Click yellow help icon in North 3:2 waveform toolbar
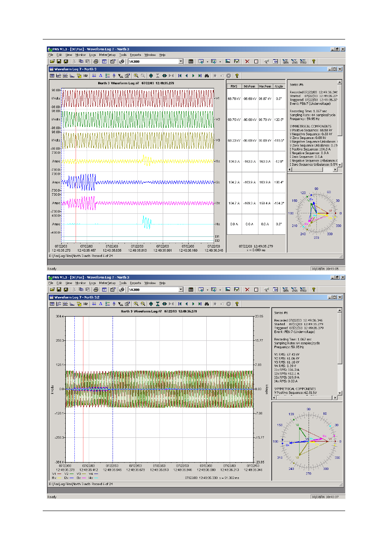Screen dimensions: 392x555 237,304
